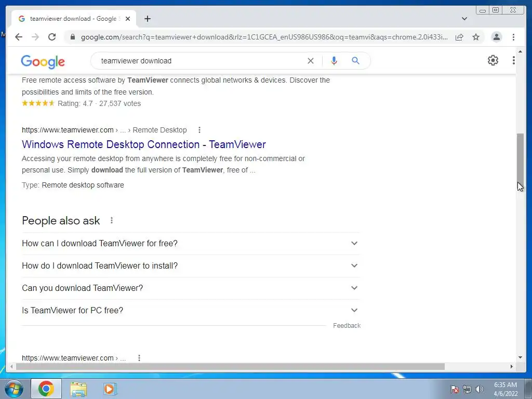This screenshot has width=532, height=399.
Task: Expand "Can you download TeamViewer?" question
Action: click(x=191, y=288)
